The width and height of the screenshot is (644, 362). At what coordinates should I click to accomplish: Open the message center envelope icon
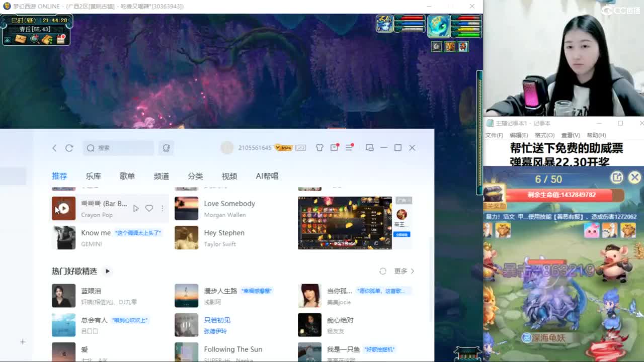[334, 147]
